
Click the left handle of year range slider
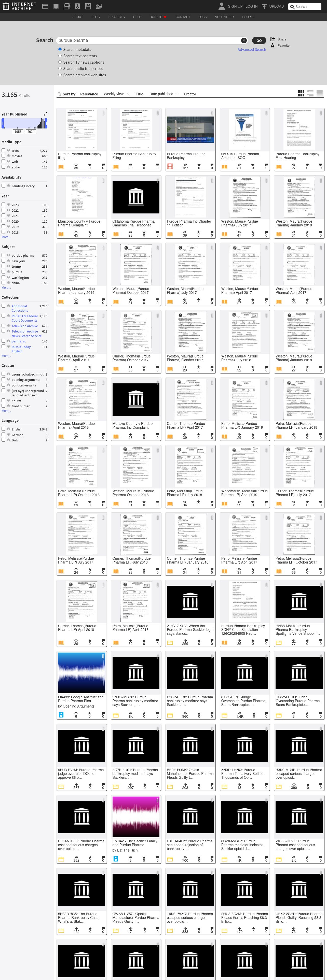[x=3, y=123]
